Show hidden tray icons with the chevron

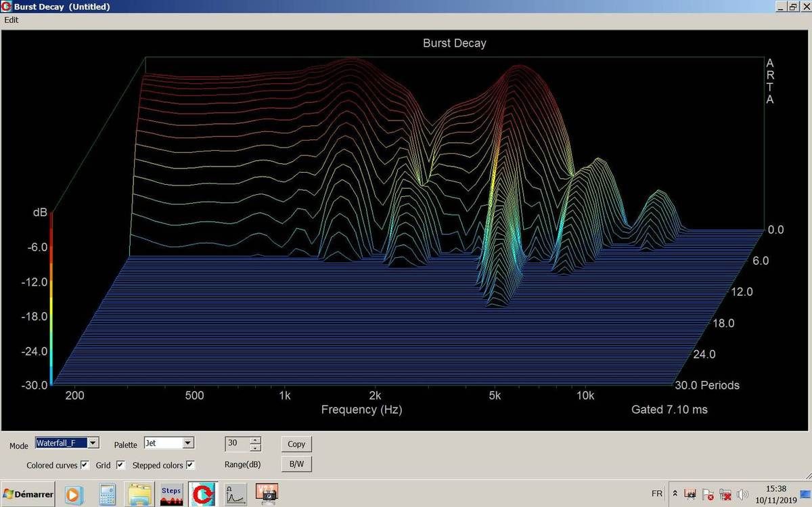coord(675,494)
